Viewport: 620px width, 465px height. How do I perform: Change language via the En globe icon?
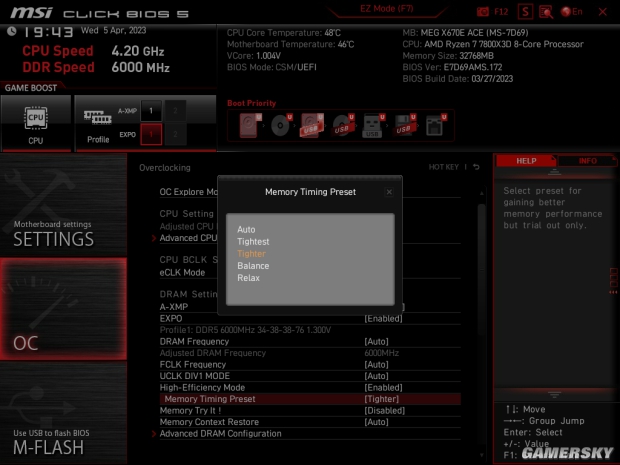571,12
